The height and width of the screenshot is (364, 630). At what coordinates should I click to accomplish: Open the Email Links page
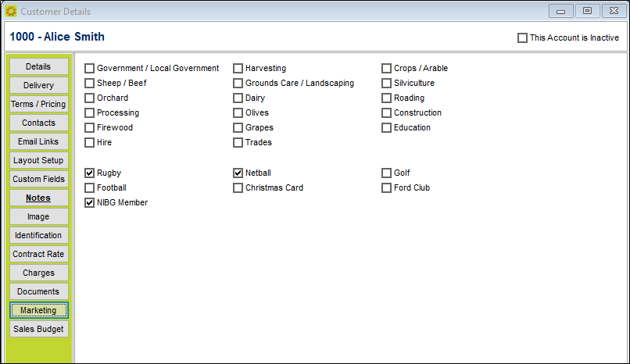pos(38,141)
